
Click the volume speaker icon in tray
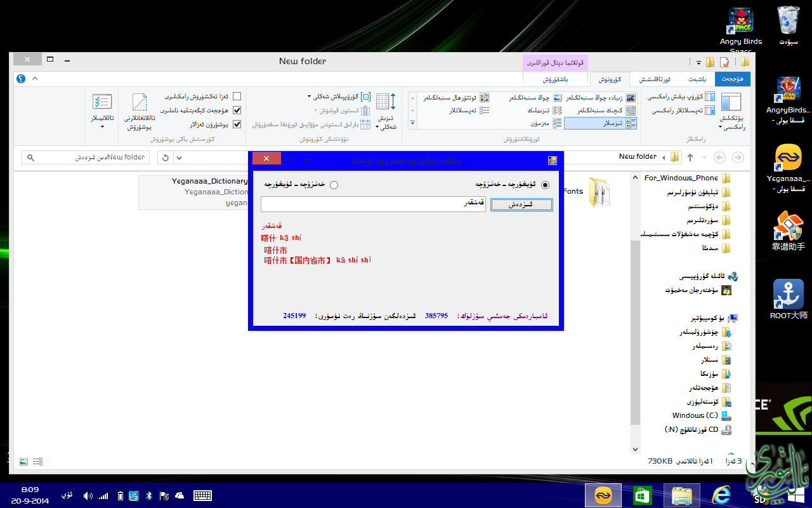(88, 496)
